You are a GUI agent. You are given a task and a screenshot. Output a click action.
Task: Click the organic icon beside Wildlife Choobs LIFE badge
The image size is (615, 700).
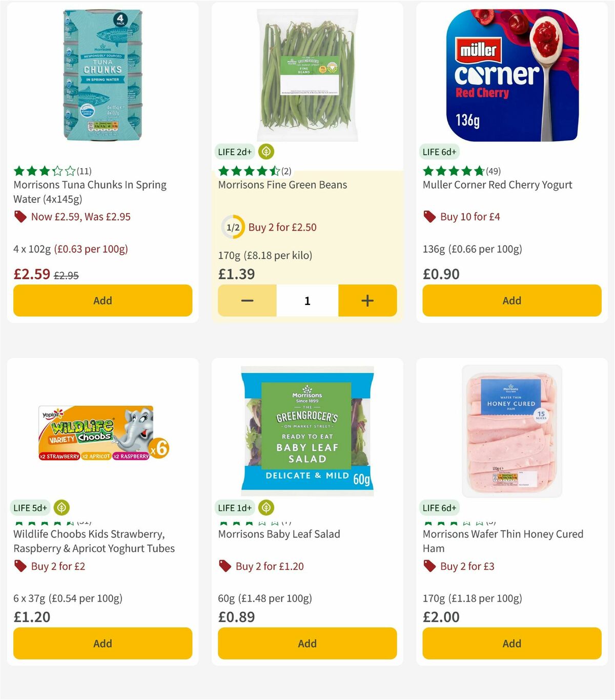click(61, 507)
